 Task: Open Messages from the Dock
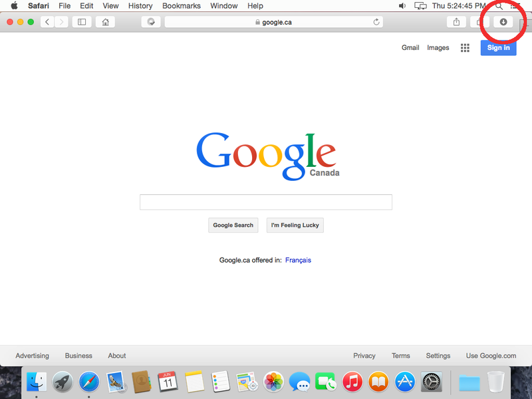point(299,381)
